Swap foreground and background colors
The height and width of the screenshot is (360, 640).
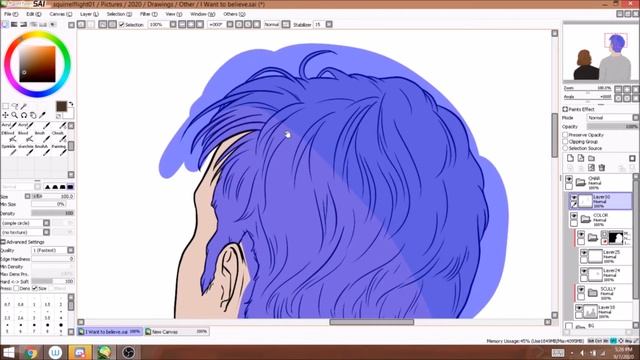coord(71,104)
